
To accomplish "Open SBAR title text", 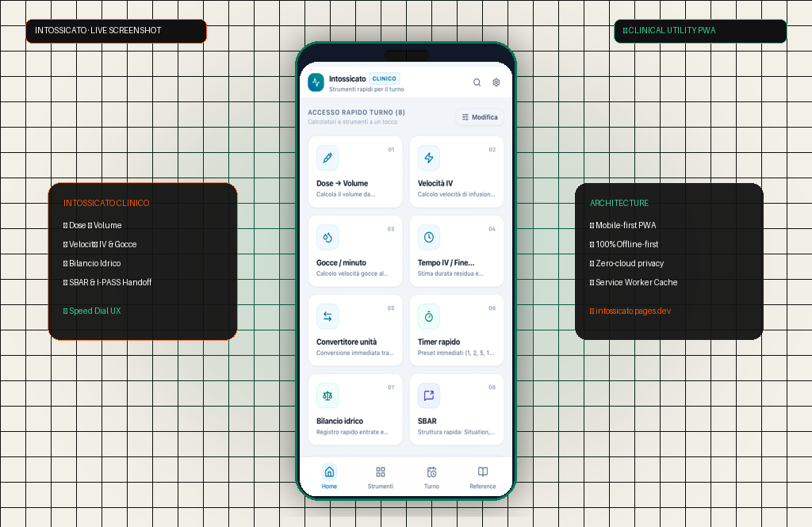I will [x=427, y=421].
